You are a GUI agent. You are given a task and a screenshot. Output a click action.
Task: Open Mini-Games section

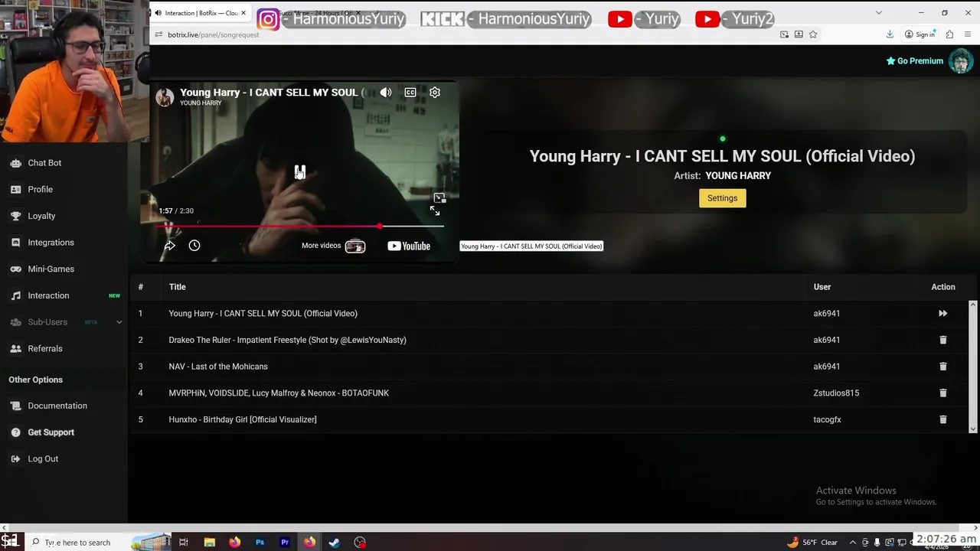point(51,269)
